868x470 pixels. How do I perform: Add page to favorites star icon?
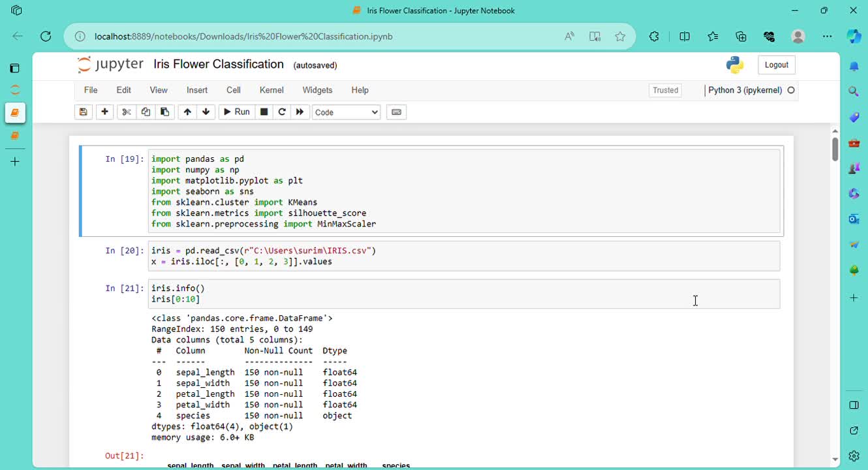[620, 37]
